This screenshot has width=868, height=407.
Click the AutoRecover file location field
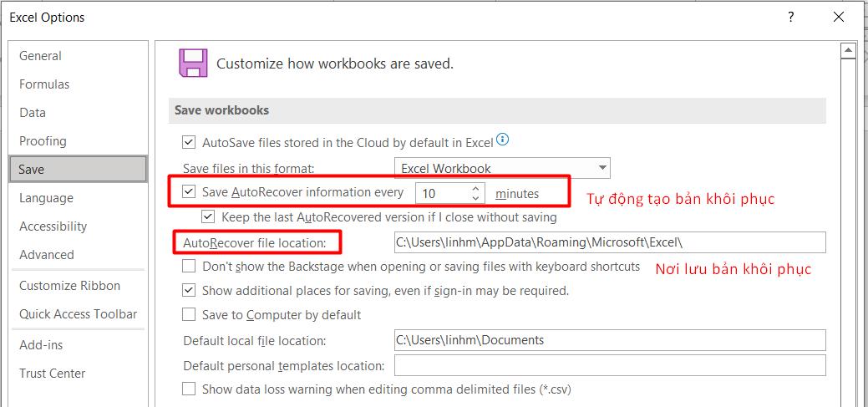pos(609,242)
